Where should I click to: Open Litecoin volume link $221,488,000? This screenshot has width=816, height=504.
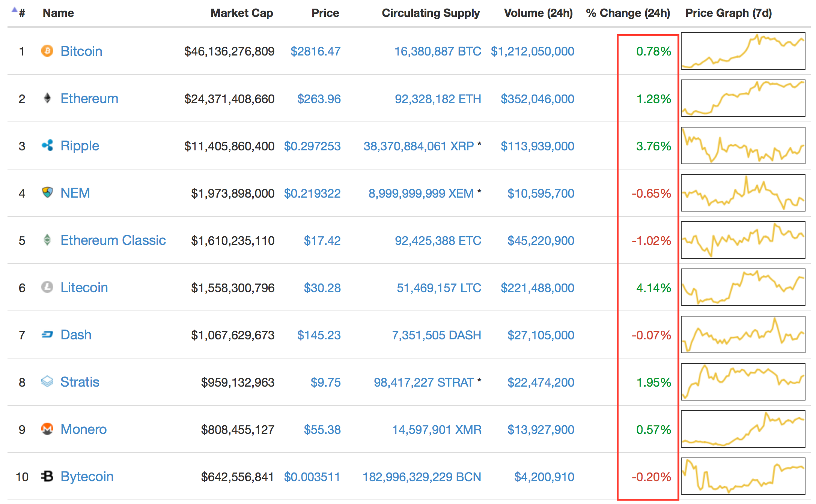coord(537,288)
